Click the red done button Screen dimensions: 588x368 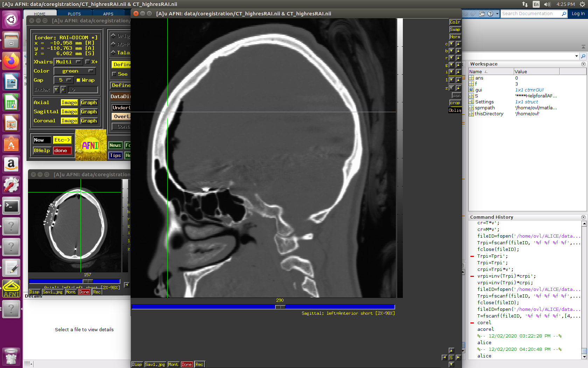62,150
